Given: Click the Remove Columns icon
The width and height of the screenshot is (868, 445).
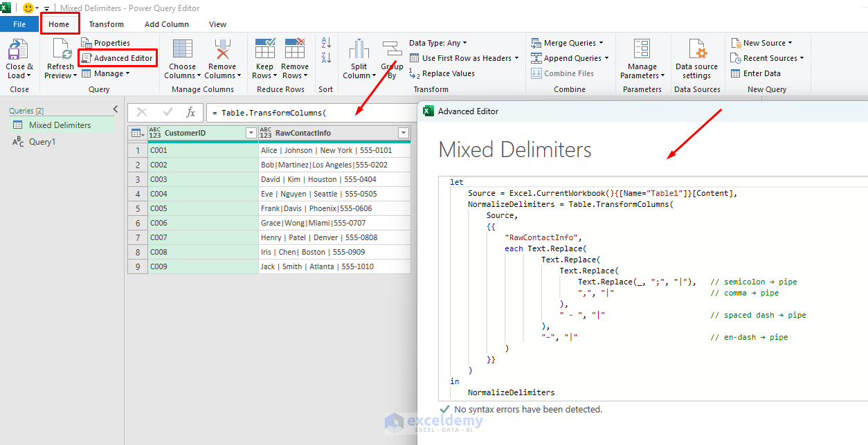Looking at the screenshot, I should click(222, 49).
